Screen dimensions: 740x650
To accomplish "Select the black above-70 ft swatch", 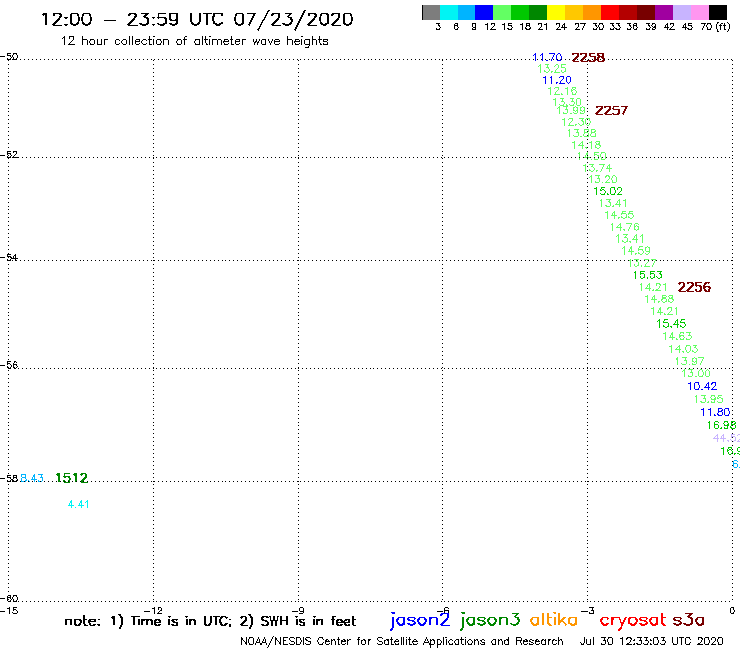I will (x=717, y=12).
